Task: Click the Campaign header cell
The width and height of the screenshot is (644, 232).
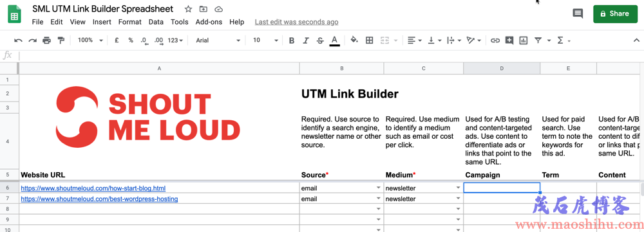Action: (502, 175)
